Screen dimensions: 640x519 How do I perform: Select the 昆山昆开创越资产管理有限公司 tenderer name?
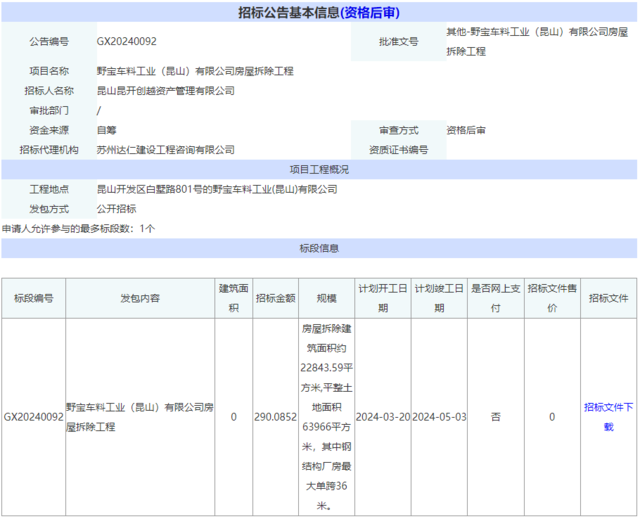(165, 91)
